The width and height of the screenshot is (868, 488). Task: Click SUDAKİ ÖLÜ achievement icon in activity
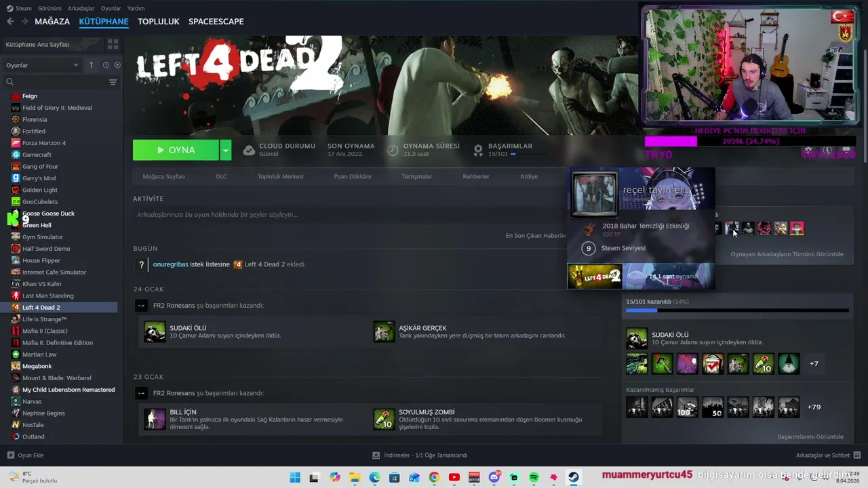pyautogui.click(x=155, y=331)
